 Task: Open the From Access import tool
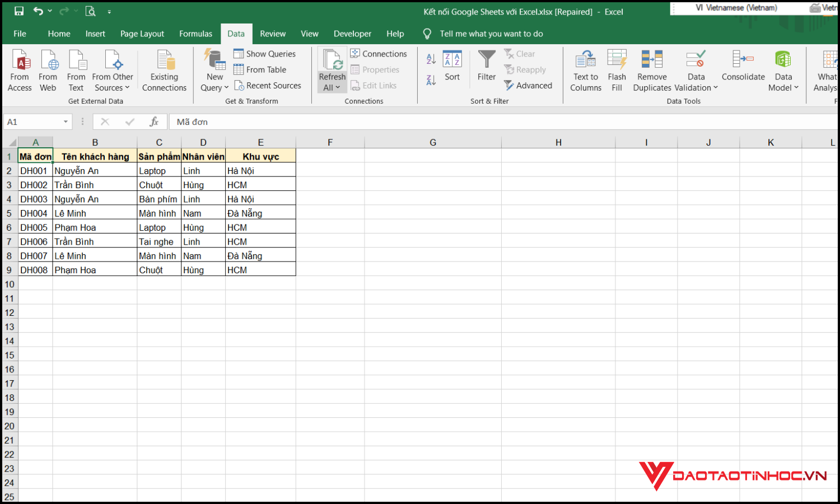[x=20, y=69]
